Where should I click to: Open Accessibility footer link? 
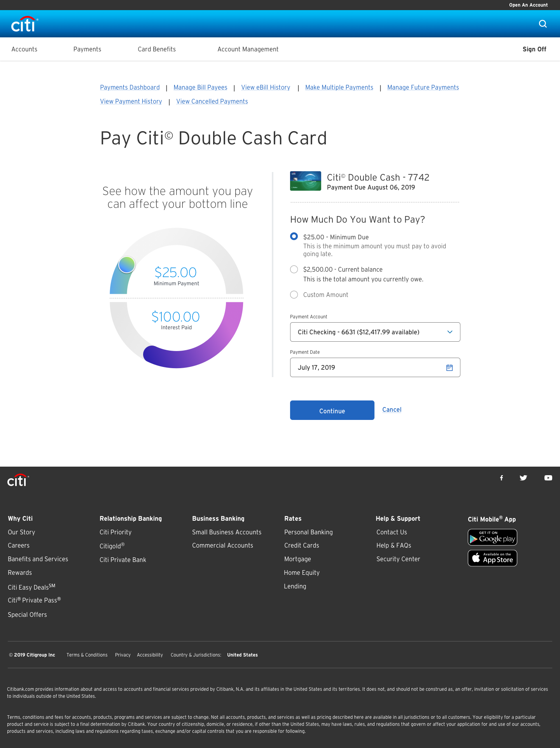point(150,655)
